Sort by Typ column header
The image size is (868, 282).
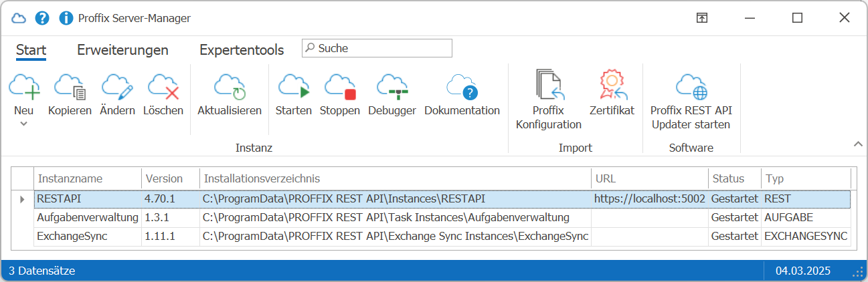coord(806,178)
